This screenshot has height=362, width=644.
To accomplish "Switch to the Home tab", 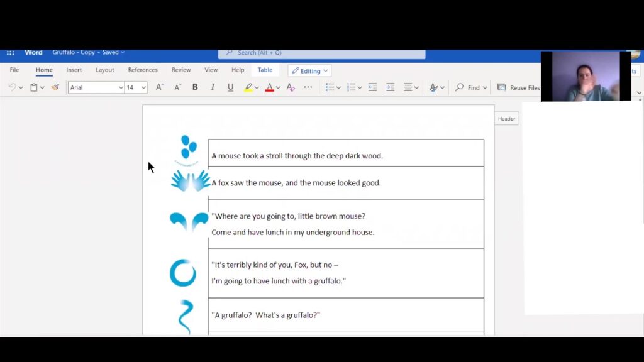I will coord(44,70).
